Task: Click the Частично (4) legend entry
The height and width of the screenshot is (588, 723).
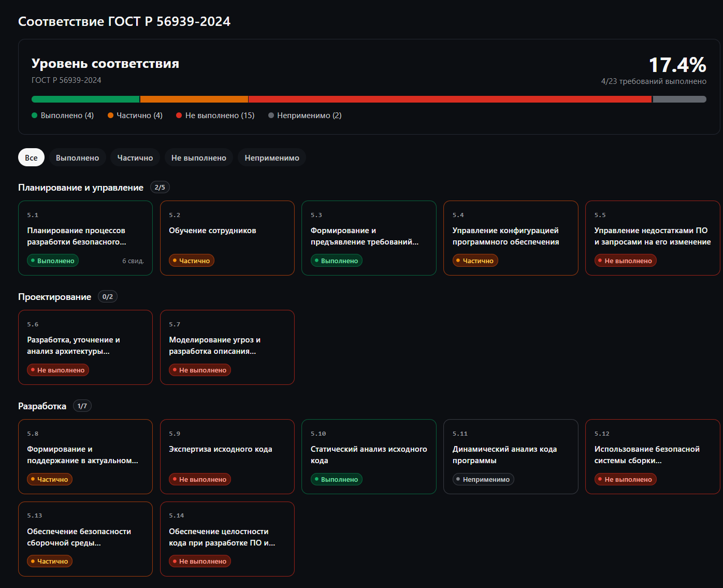Action: point(135,116)
